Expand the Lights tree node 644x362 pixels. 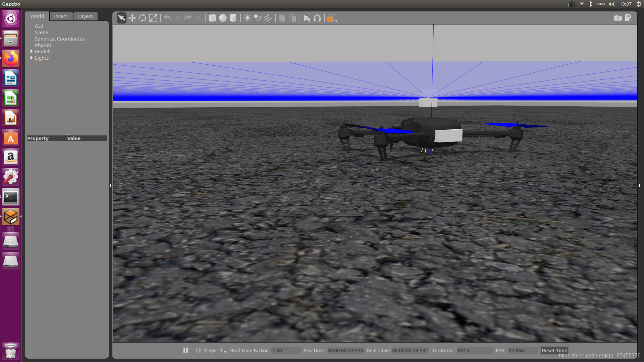click(32, 58)
